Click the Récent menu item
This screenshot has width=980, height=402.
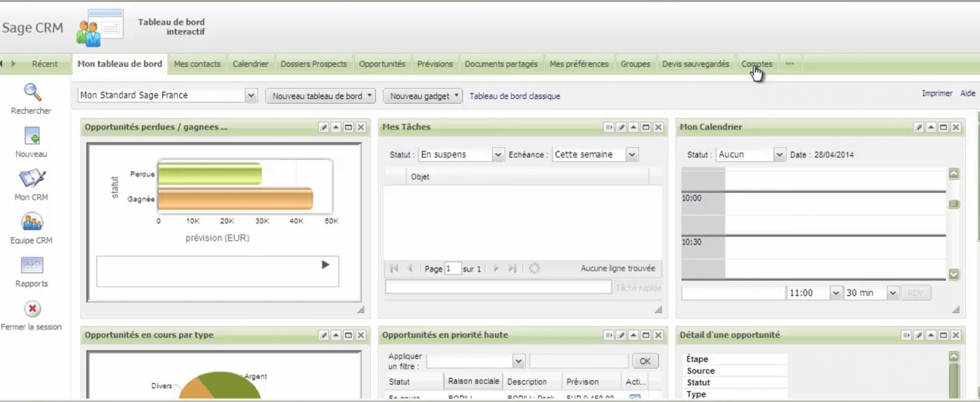point(45,64)
